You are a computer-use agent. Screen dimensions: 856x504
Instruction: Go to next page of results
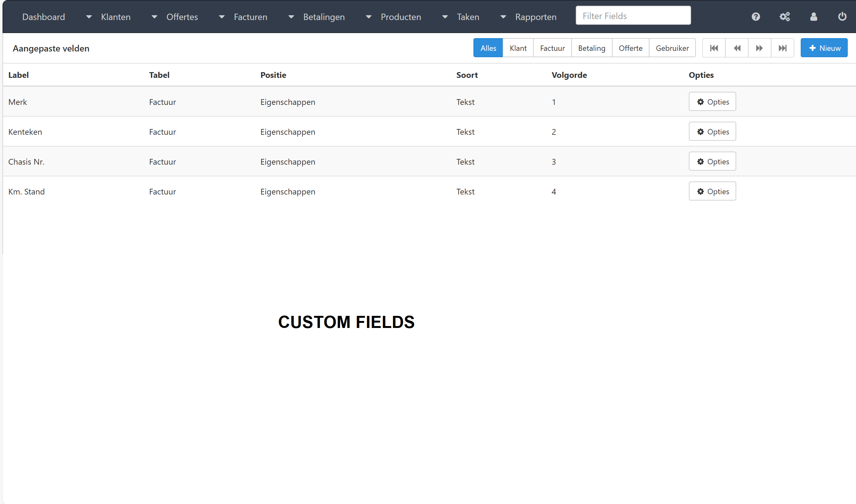click(759, 48)
